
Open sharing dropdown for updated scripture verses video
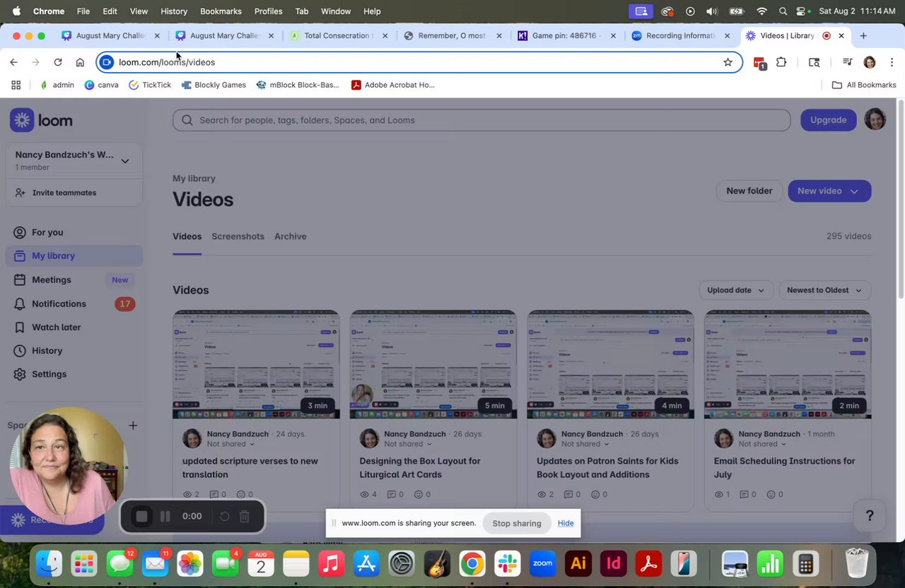[x=230, y=444]
